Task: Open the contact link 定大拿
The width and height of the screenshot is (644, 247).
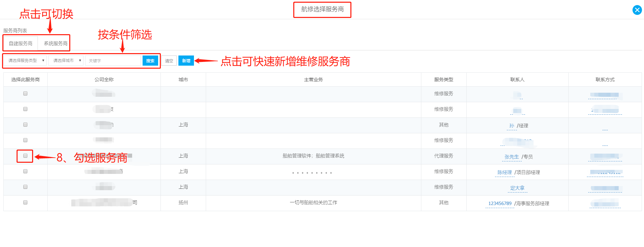Action: [517, 188]
